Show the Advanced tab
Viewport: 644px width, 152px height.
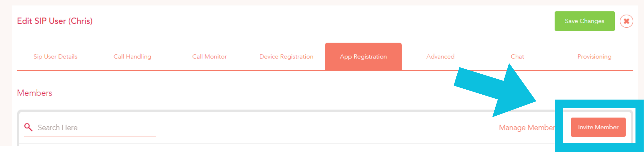coord(440,57)
